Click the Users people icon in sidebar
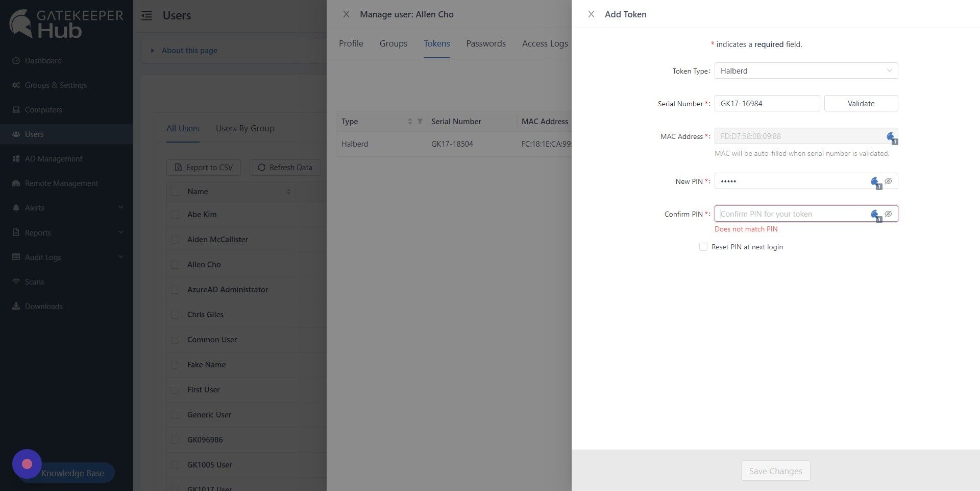 16,134
